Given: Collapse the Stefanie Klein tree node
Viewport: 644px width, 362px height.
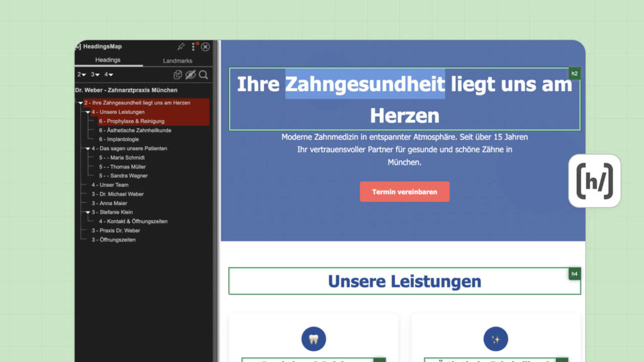Looking at the screenshot, I should (x=87, y=212).
